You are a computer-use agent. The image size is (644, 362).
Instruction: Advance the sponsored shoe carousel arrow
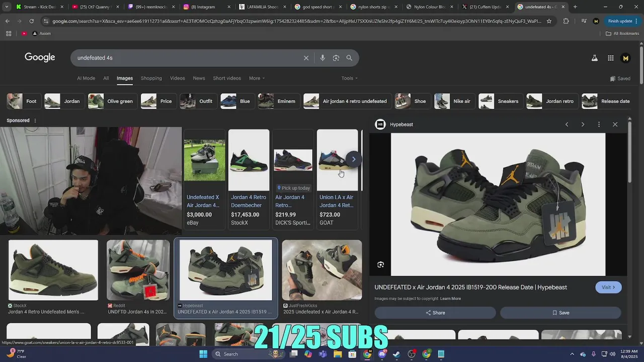(x=354, y=159)
